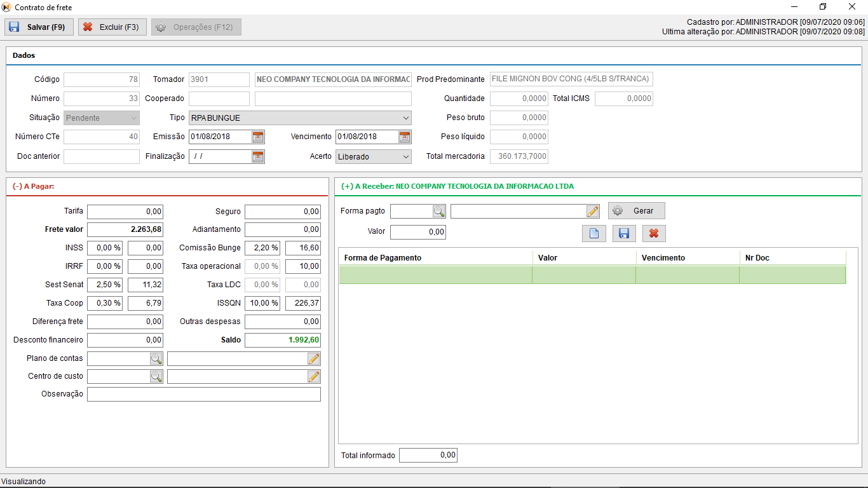This screenshot has width=868, height=488.
Task: Click the Visualizando status bar text
Action: point(24,482)
